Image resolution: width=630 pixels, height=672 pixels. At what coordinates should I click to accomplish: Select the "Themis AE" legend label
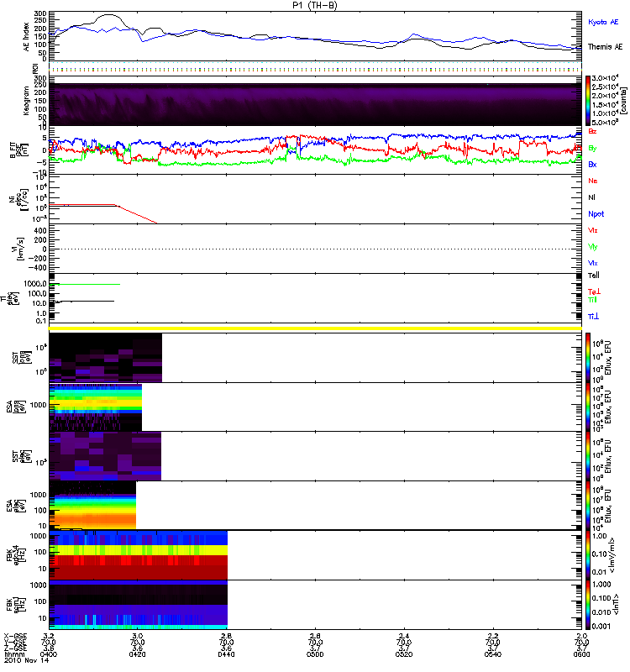[605, 47]
